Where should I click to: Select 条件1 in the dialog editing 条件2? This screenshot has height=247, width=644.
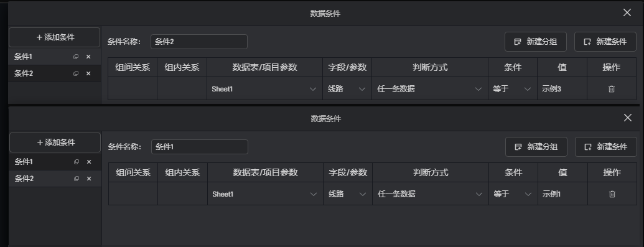coord(55,57)
